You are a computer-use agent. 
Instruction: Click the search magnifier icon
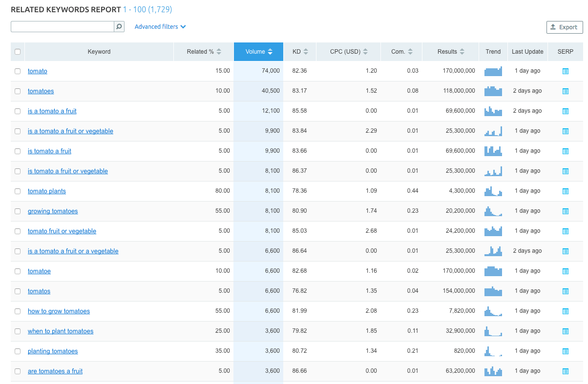coord(119,26)
